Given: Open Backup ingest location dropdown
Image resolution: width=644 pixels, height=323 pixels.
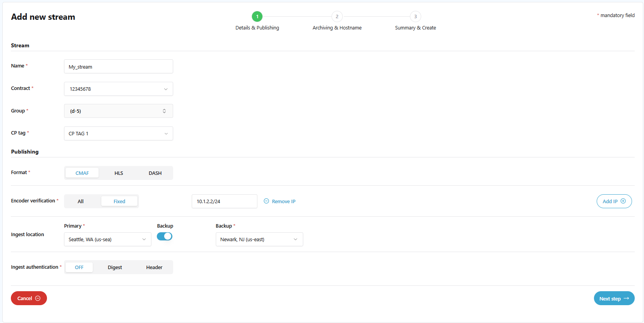Looking at the screenshot, I should pos(259,239).
